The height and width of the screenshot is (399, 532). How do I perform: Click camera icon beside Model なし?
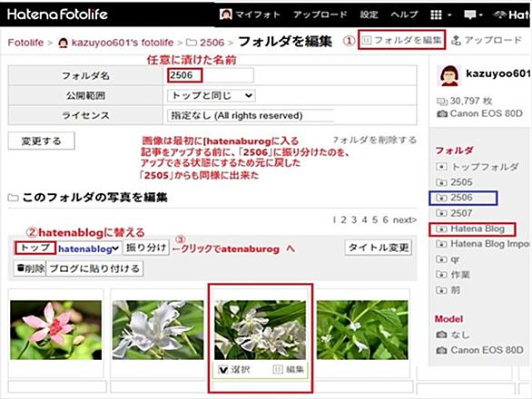point(441,335)
